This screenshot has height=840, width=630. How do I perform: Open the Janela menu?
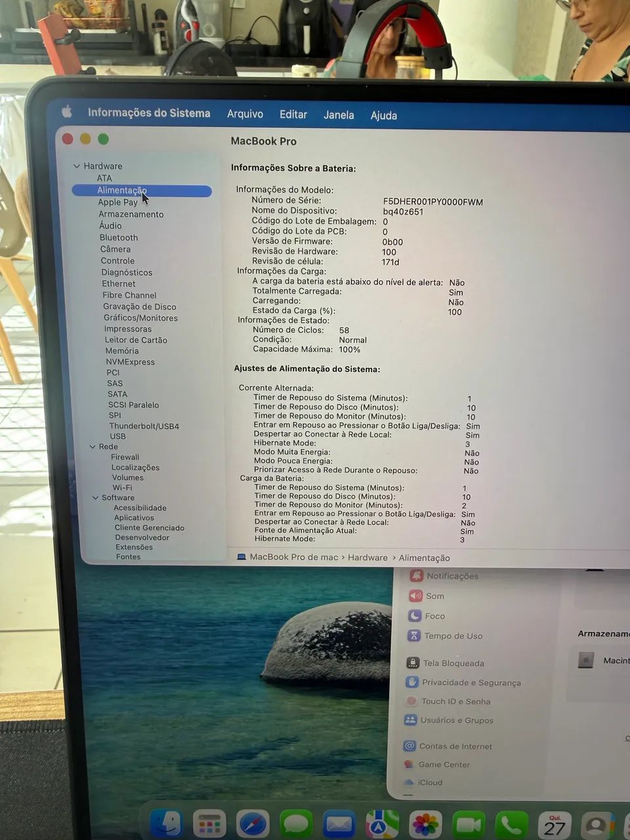(x=339, y=115)
